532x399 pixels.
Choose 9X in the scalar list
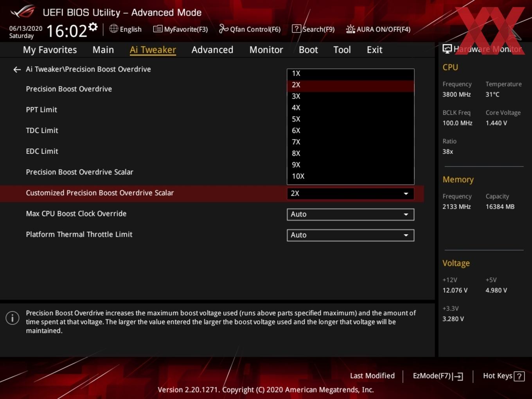pyautogui.click(x=350, y=165)
